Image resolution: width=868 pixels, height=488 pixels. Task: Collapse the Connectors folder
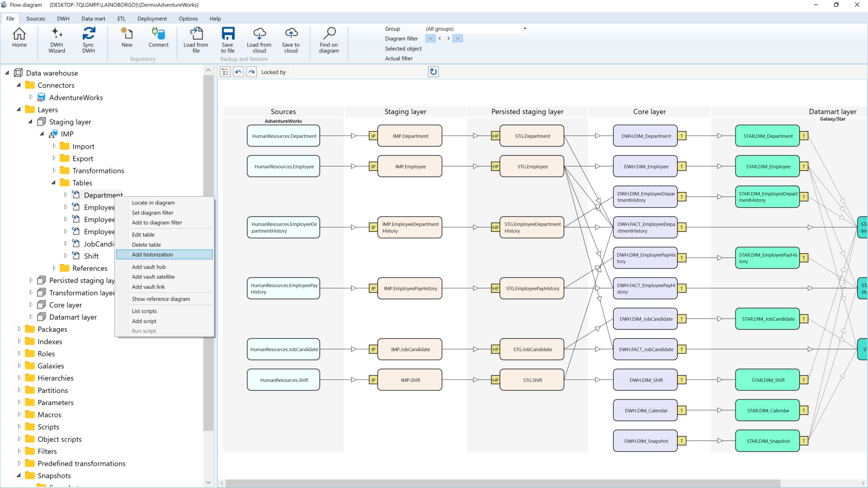pyautogui.click(x=19, y=85)
